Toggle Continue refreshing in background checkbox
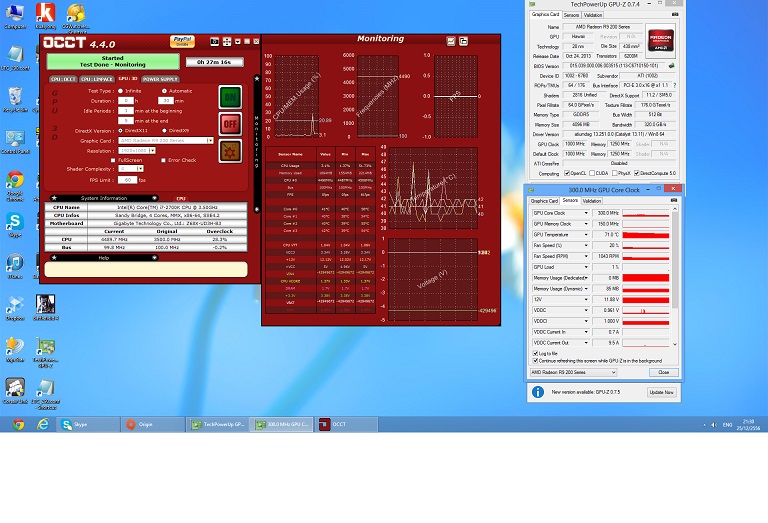Screen dimensions: 768x523 (x=535, y=360)
